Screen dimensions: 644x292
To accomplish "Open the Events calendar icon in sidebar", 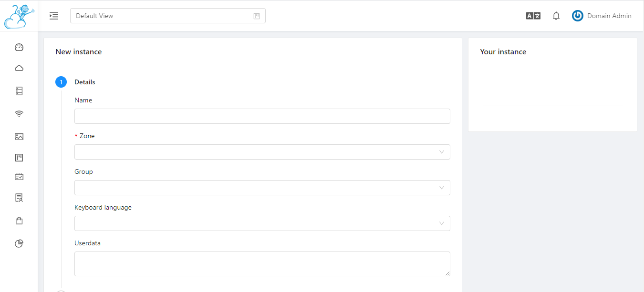I will point(19,177).
